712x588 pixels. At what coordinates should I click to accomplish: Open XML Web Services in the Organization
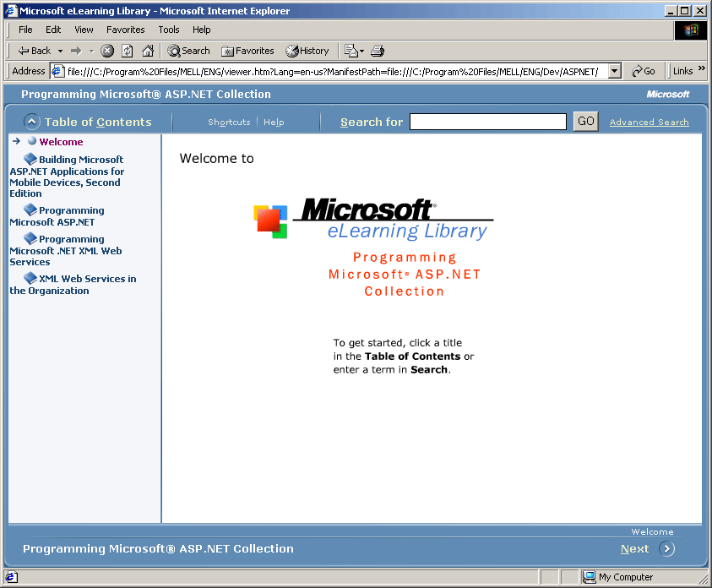click(x=73, y=284)
